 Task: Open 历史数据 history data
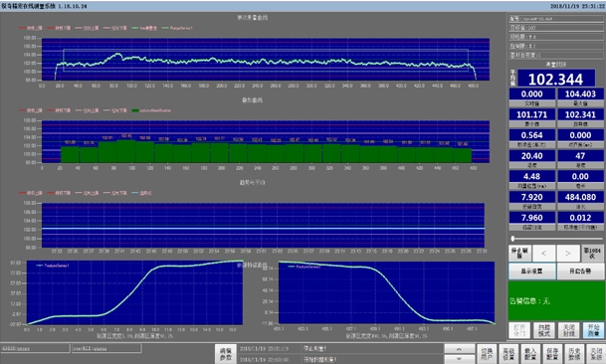click(x=574, y=354)
